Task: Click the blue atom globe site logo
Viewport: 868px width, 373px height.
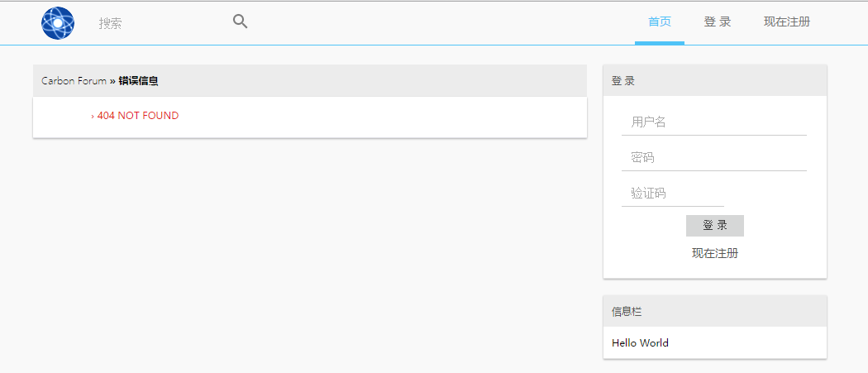Action: (x=58, y=23)
